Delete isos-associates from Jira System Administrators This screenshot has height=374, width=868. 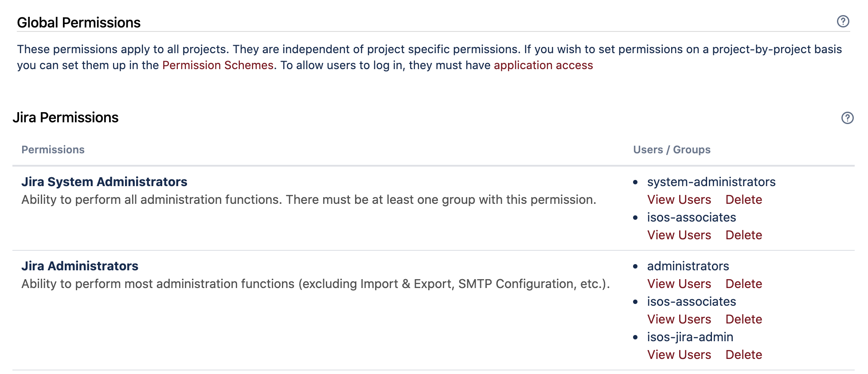pos(743,235)
